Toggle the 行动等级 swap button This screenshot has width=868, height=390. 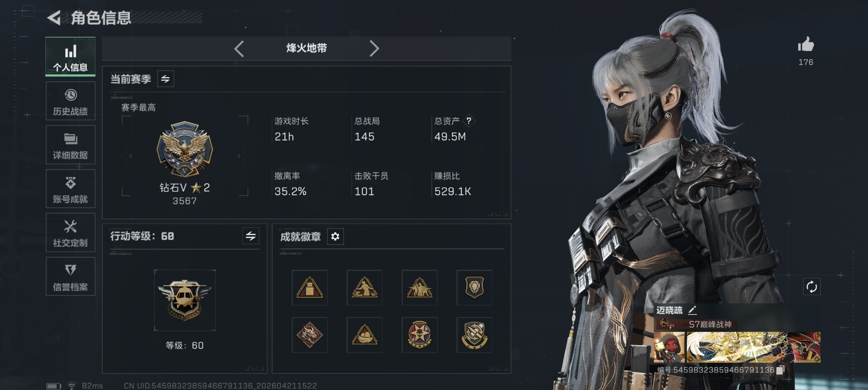(x=250, y=236)
